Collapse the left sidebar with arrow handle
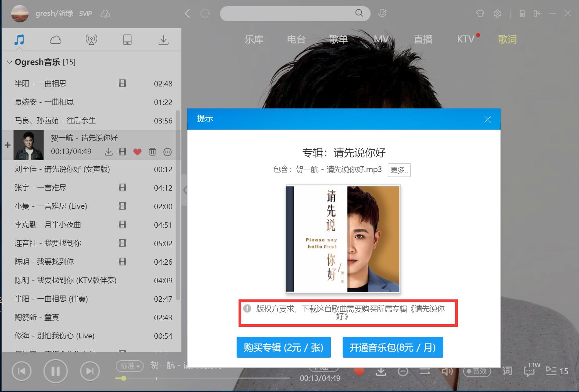The height and width of the screenshot is (392, 579). click(185, 190)
